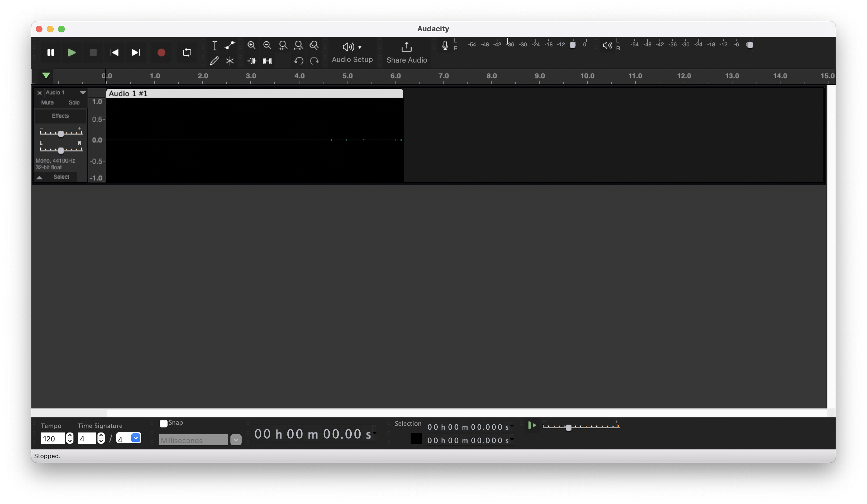Enable loop playback
Viewport: 867px width, 504px height.
[187, 52]
